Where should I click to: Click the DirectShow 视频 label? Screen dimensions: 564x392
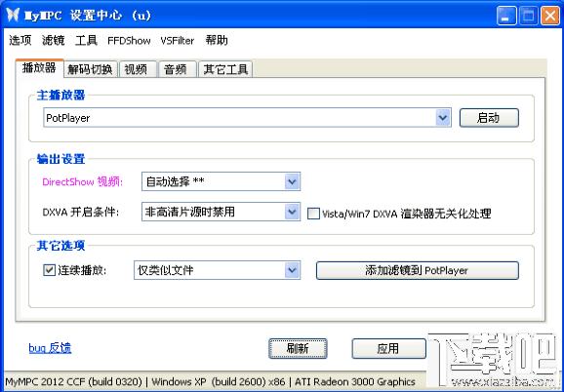point(82,181)
